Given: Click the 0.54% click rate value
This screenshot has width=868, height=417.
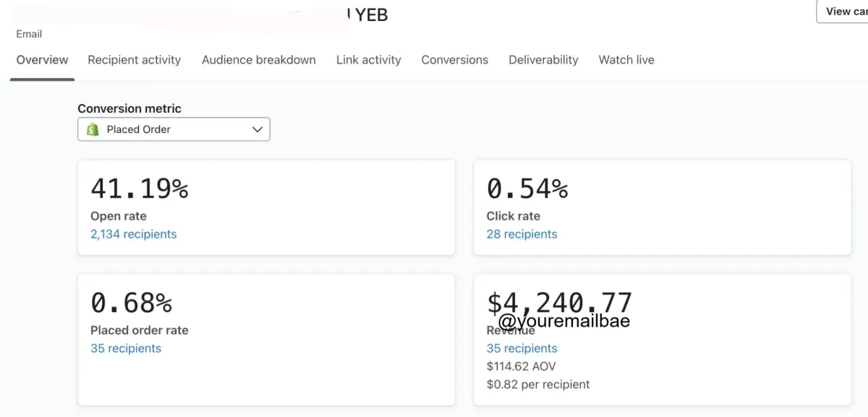Looking at the screenshot, I should tap(527, 189).
